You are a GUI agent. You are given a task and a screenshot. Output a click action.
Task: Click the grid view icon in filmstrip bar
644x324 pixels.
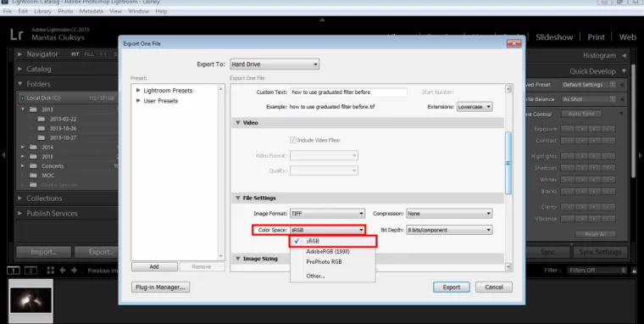51,270
